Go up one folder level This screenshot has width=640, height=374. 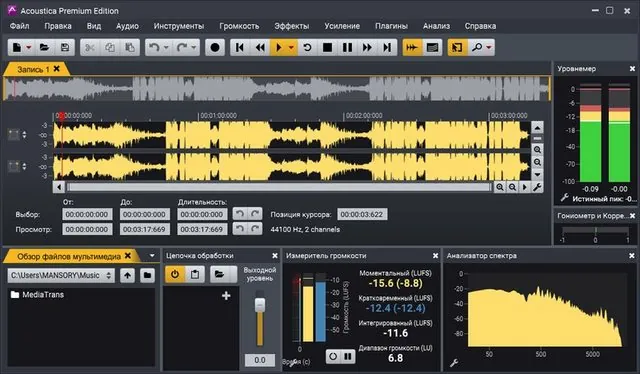(x=127, y=276)
